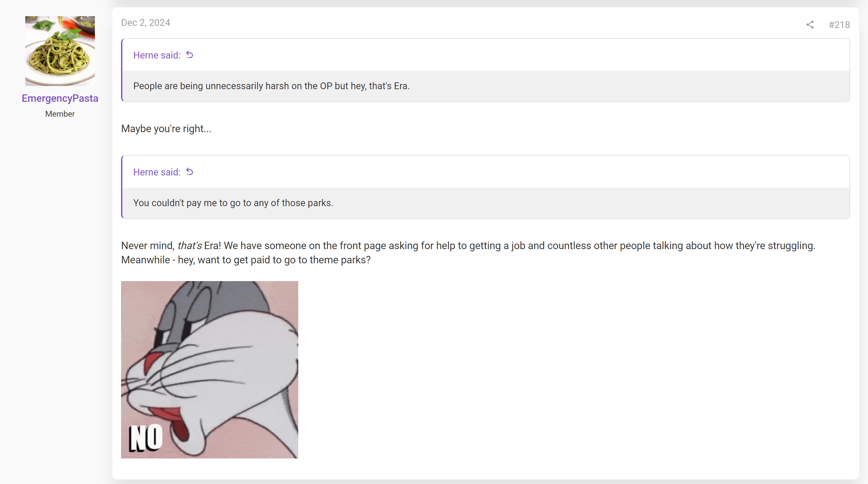
Task: Click the 'NO' caption on the meme
Action: pos(146,437)
